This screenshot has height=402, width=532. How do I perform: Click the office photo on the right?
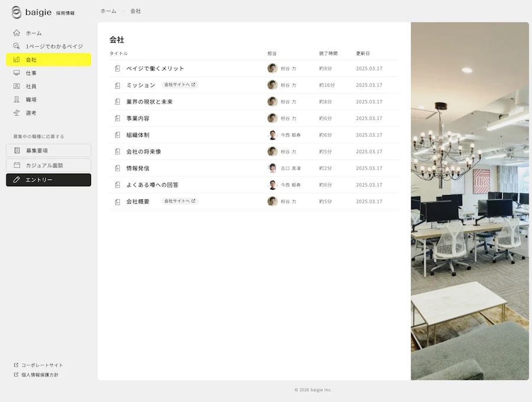click(x=469, y=201)
